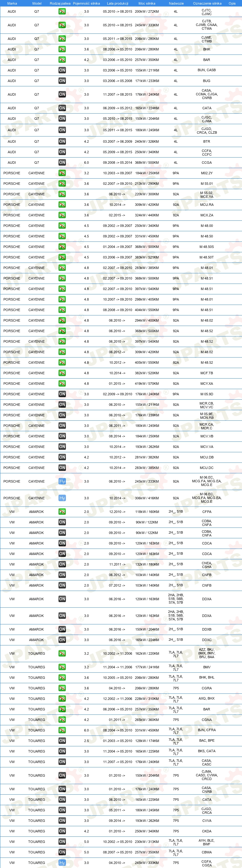Click the Moc silnika column header
242x868 pixels.
pyautogui.click(x=147, y=3)
